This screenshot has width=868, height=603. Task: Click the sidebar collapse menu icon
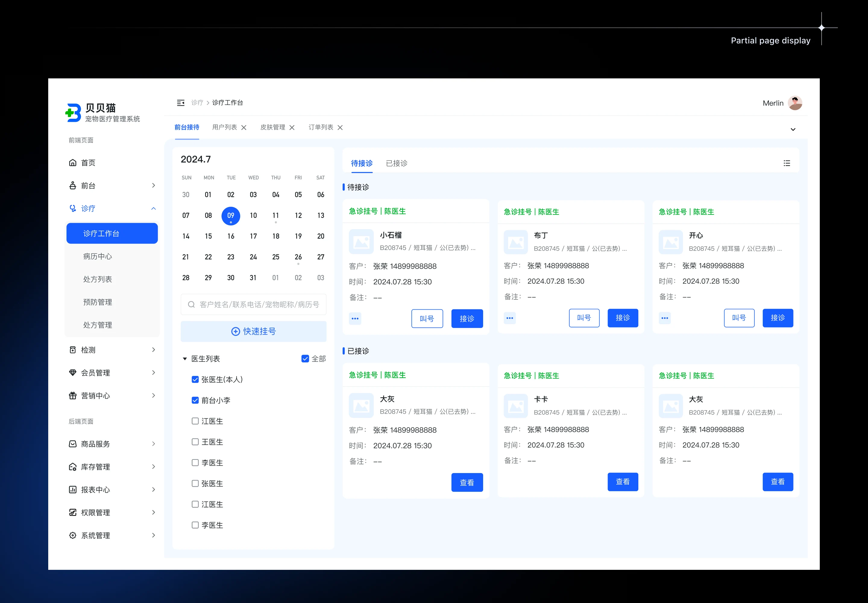coord(181,103)
